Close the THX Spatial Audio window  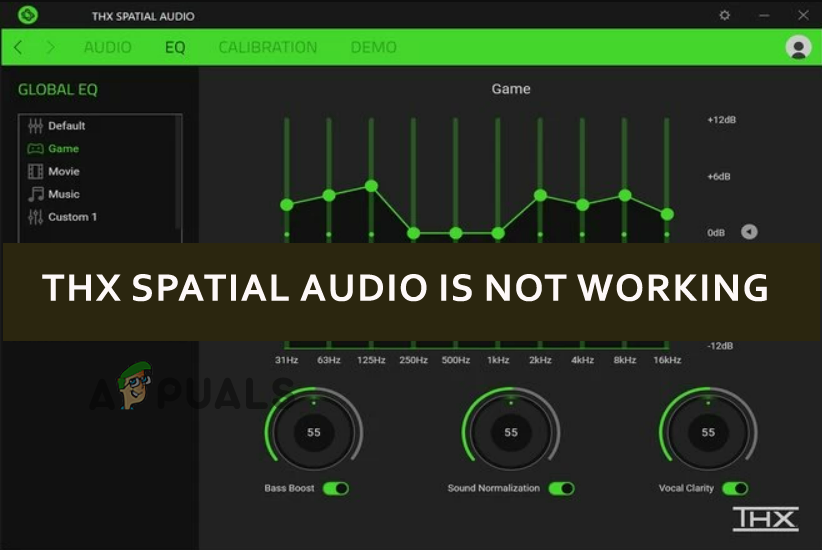click(x=803, y=15)
